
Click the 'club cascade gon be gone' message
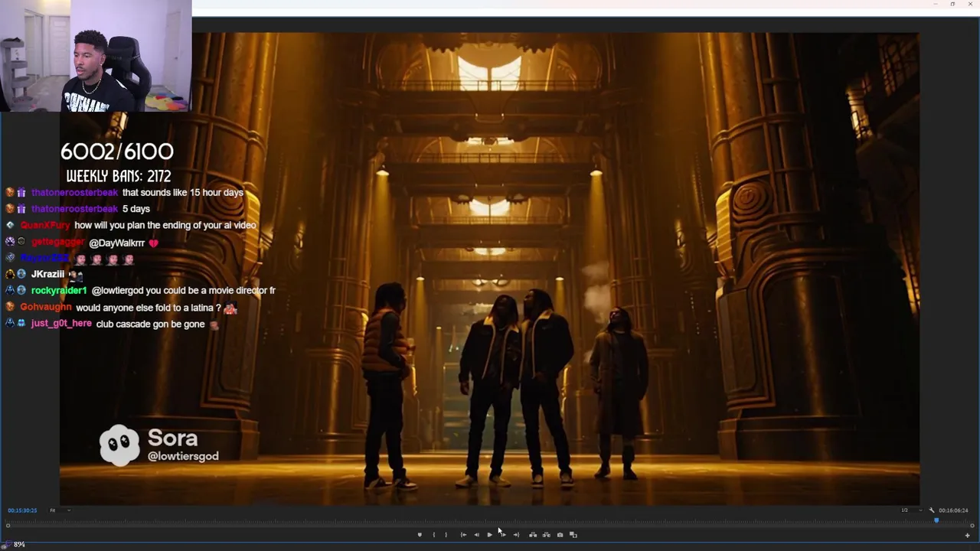click(150, 324)
